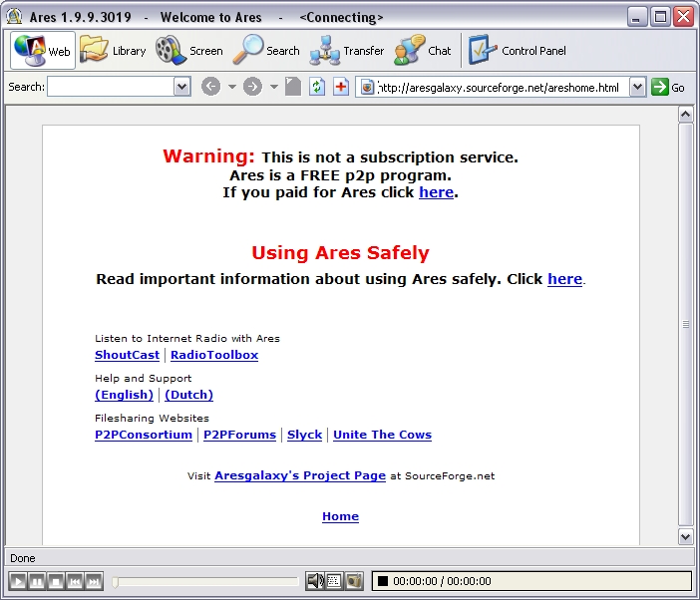Click the browser forward arrow button
This screenshot has height=600, width=700.
pos(252,87)
